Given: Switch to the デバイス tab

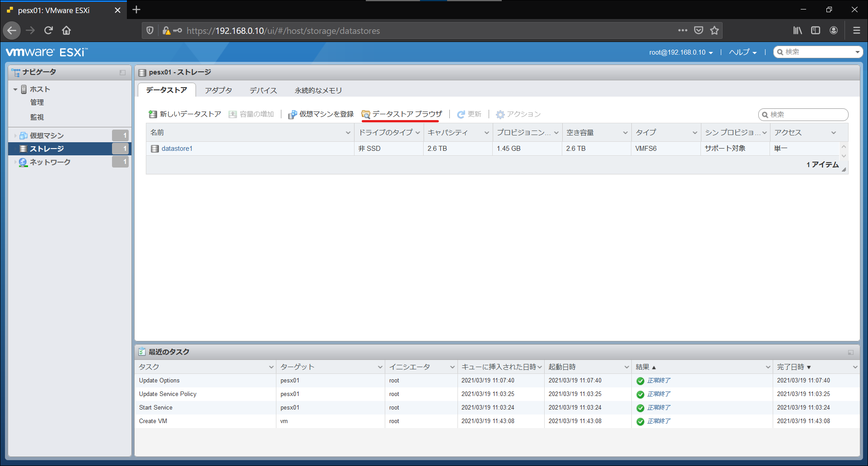Looking at the screenshot, I should [263, 90].
